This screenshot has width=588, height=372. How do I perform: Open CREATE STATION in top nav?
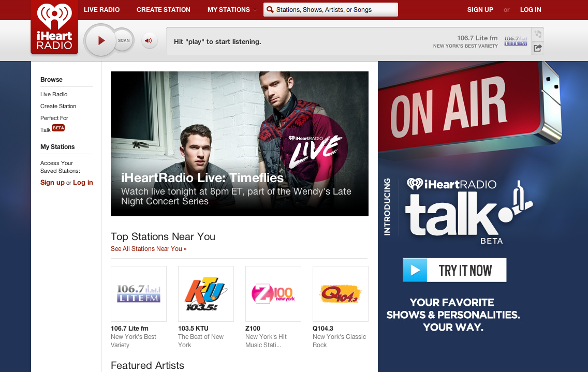164,10
